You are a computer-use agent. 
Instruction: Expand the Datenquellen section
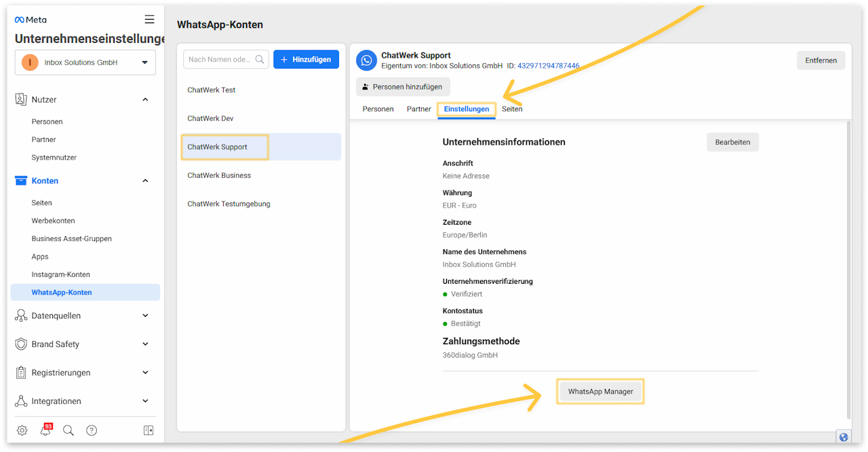pyautogui.click(x=145, y=316)
